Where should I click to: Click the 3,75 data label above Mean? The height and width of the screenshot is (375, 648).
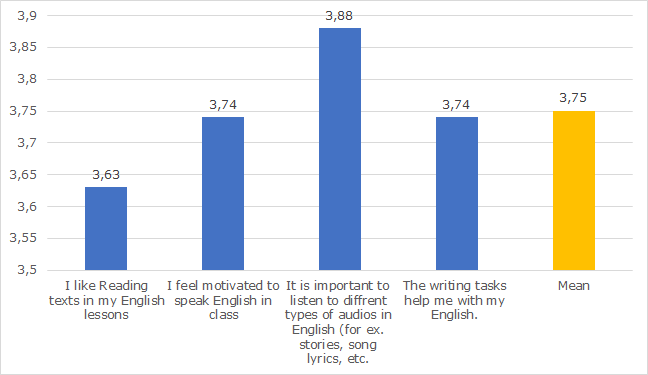(x=573, y=98)
